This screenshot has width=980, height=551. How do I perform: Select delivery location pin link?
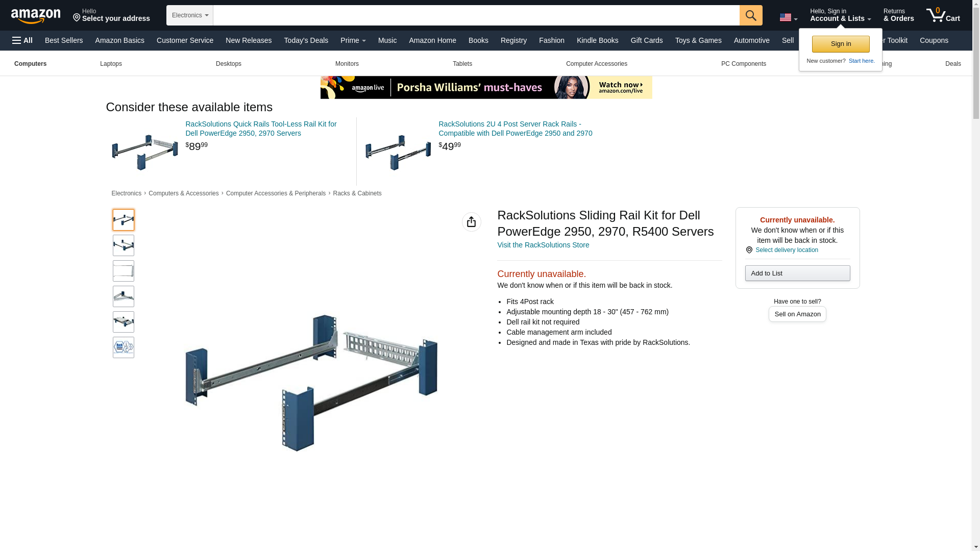pyautogui.click(x=782, y=250)
